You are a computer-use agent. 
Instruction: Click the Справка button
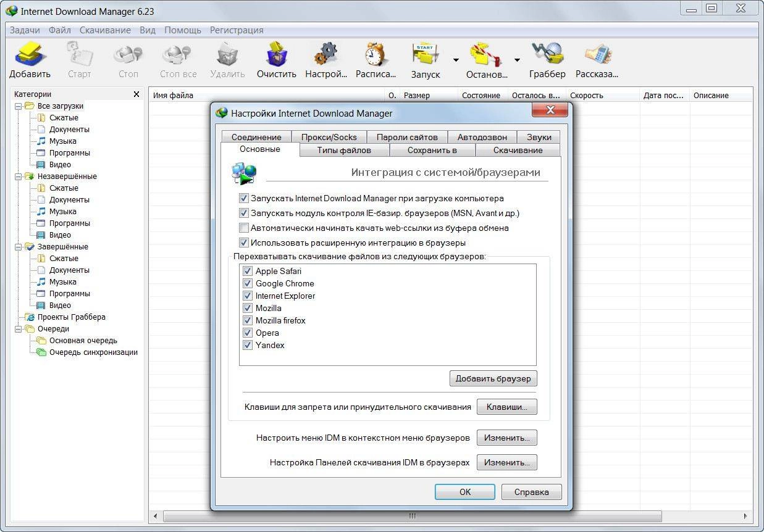tap(531, 492)
